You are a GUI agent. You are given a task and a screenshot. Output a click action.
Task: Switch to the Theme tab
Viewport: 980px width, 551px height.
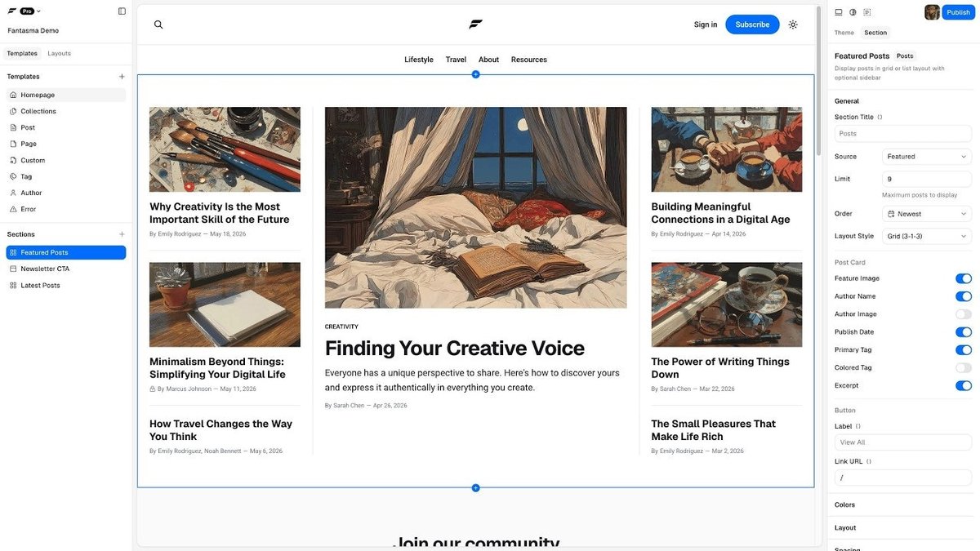[x=844, y=33]
